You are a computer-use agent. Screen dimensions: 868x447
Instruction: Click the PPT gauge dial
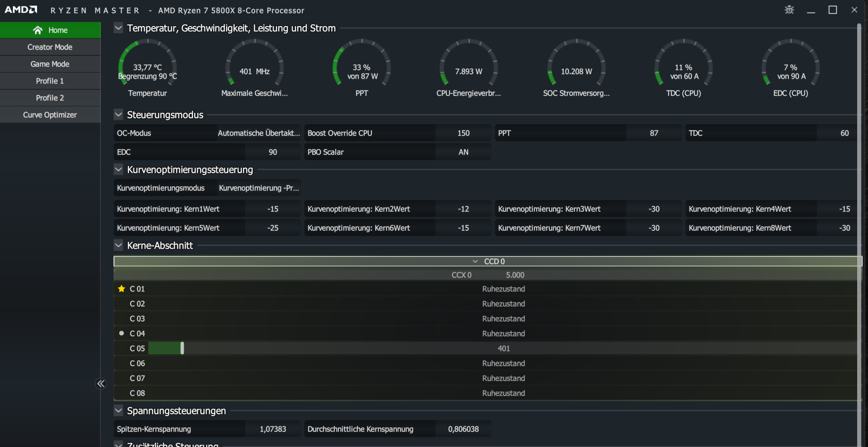tap(362, 63)
